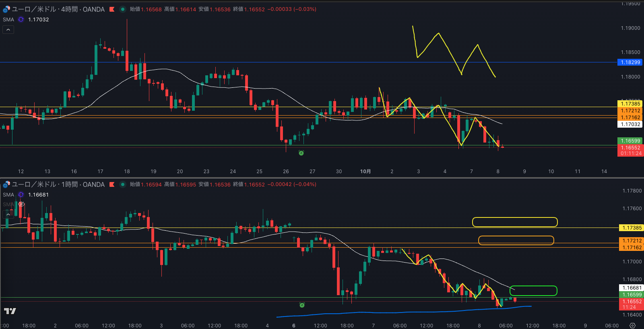Open symbol search from 4時間 chart title

click(x=58, y=9)
